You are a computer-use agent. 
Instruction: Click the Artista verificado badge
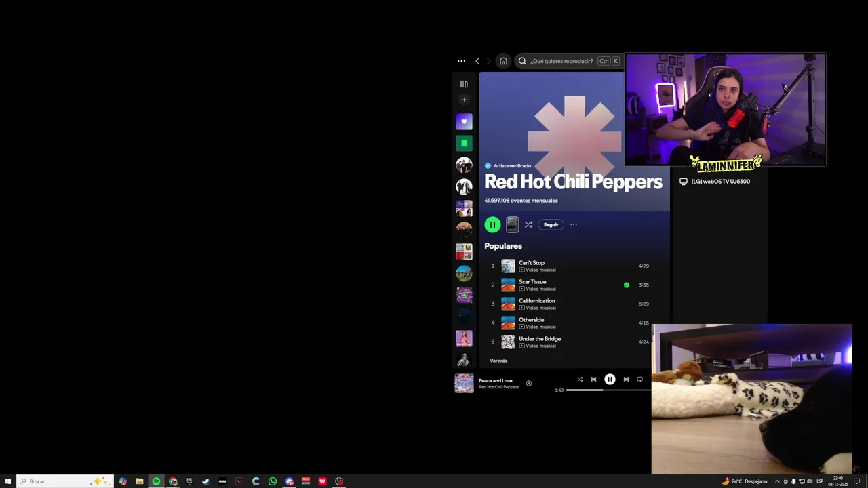click(508, 165)
